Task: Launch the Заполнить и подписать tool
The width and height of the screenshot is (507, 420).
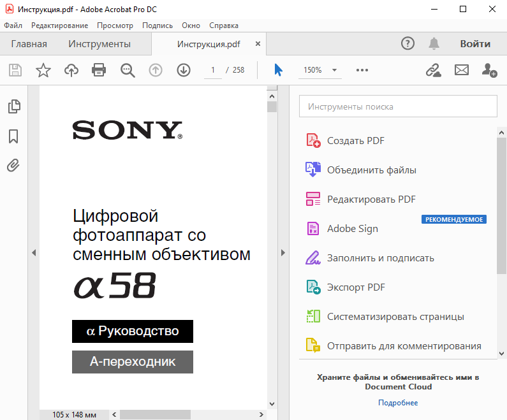Action: (x=370, y=258)
